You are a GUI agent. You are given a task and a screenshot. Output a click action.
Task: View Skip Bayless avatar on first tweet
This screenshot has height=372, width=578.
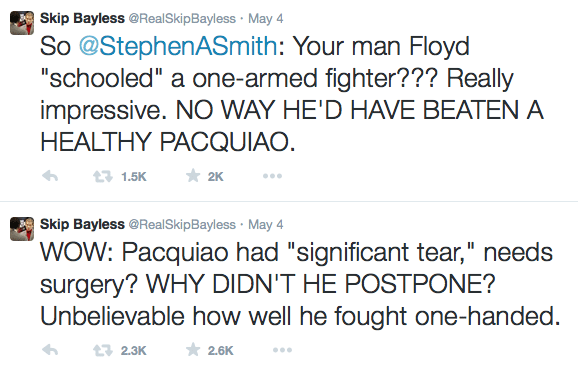pos(22,23)
